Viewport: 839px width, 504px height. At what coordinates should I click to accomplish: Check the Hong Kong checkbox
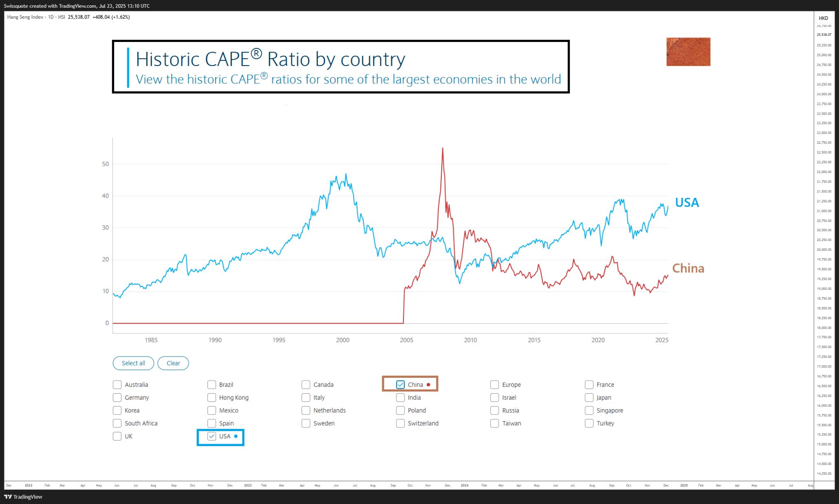[x=211, y=397]
